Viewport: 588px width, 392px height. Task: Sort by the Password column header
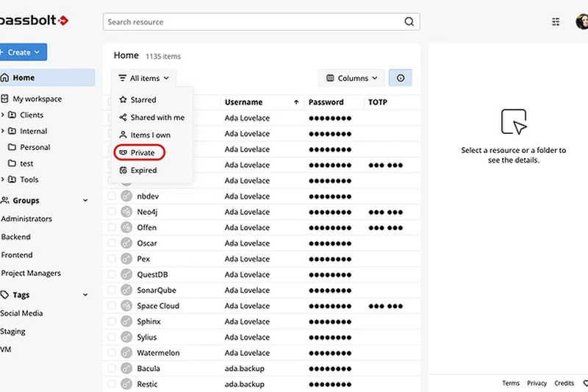pyautogui.click(x=326, y=102)
